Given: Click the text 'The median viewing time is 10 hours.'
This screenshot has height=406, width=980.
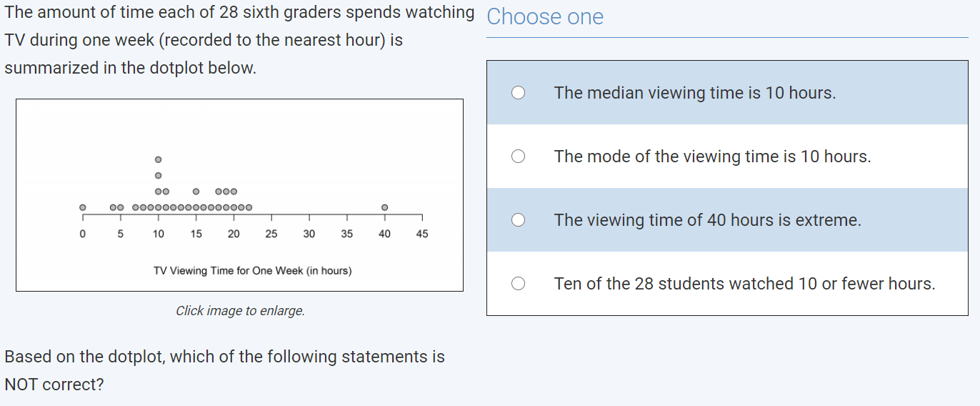Looking at the screenshot, I should point(694,93).
